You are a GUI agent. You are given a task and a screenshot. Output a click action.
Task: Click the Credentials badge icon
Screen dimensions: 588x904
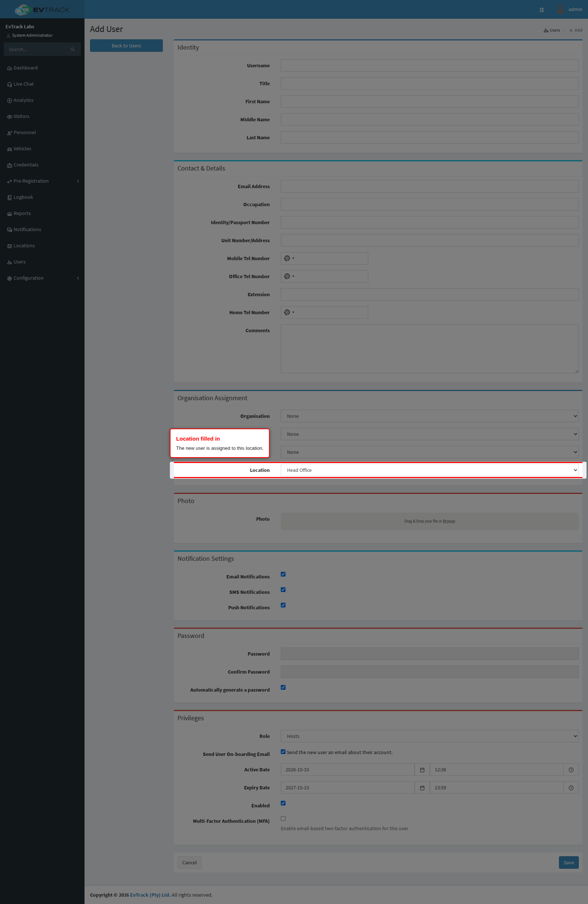tap(10, 165)
